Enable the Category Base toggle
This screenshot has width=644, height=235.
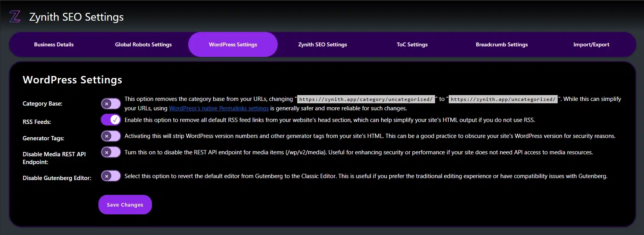111,104
